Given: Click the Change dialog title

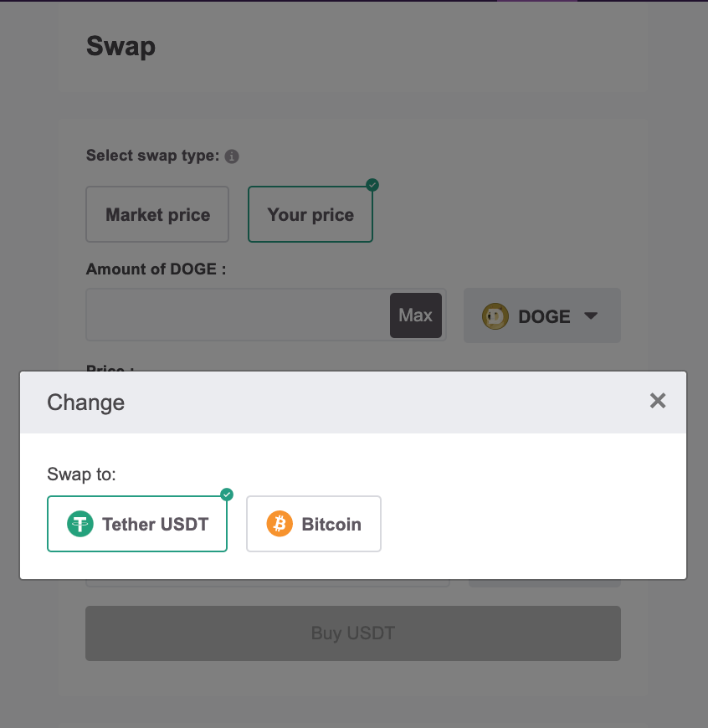Looking at the screenshot, I should [x=86, y=402].
